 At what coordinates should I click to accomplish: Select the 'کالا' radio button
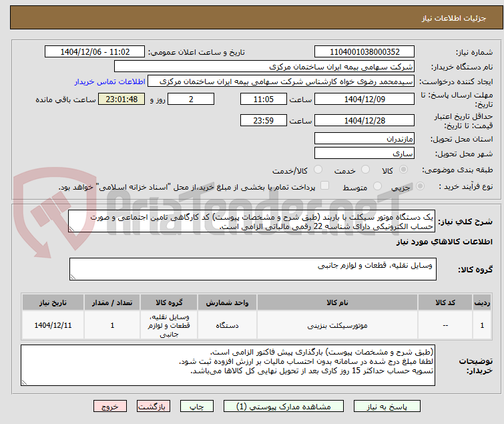(403, 170)
